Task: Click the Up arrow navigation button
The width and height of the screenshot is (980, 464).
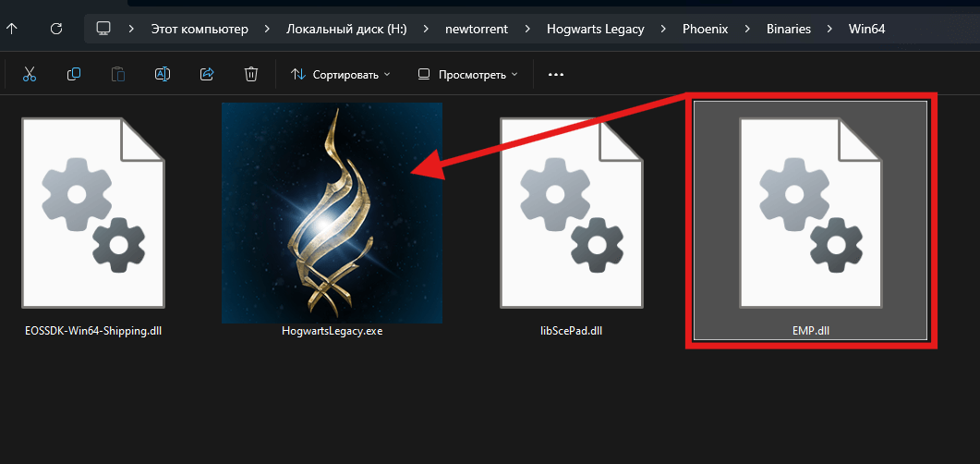Action: coord(11,29)
